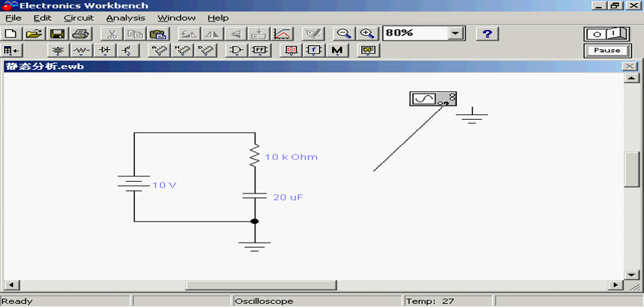Click 'Temp: 27' in status bar
Image resolution: width=644 pixels, height=307 pixels.
pos(430,302)
